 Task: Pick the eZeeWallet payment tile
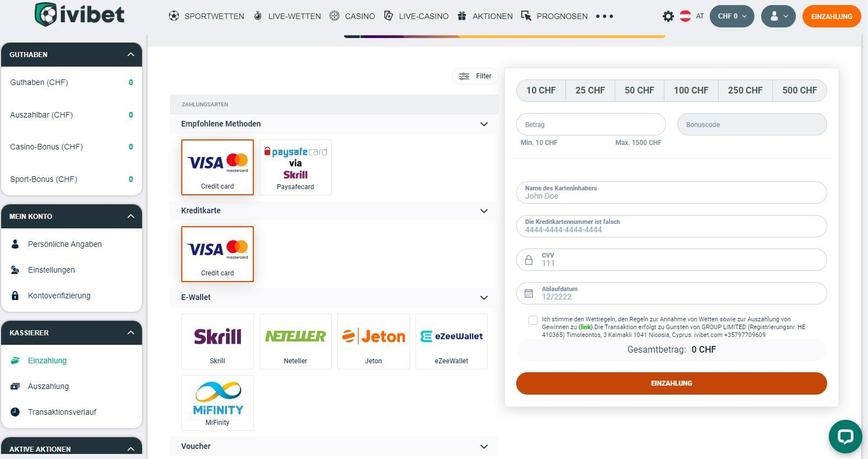coord(451,342)
